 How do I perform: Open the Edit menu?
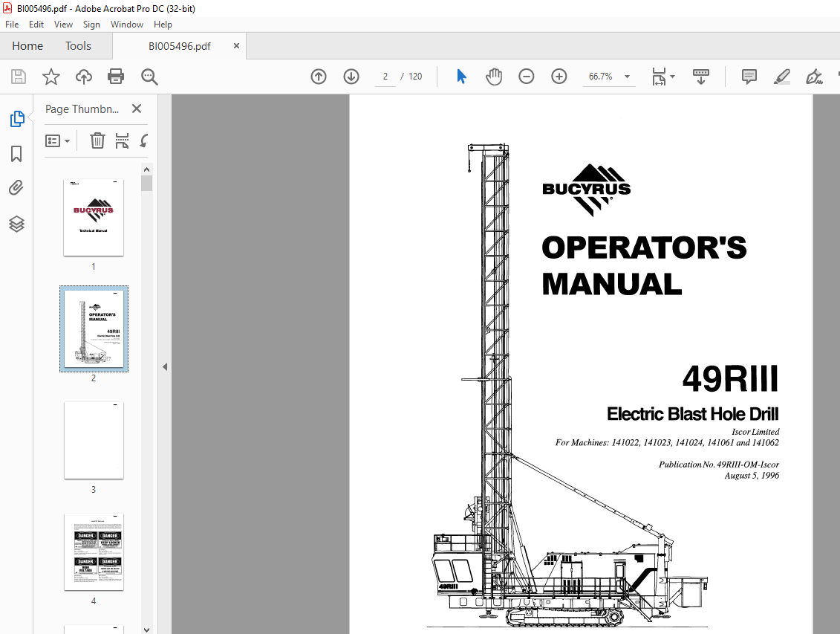[x=36, y=25]
